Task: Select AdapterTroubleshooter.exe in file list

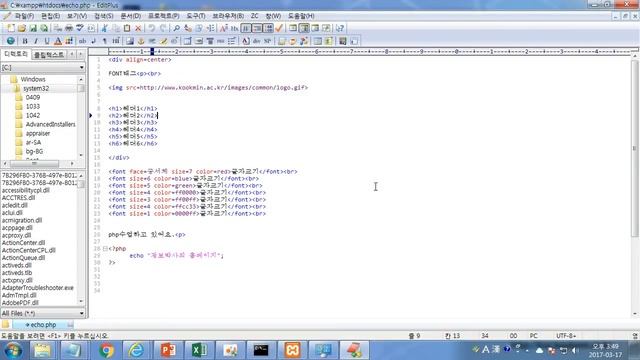Action: coord(38,287)
